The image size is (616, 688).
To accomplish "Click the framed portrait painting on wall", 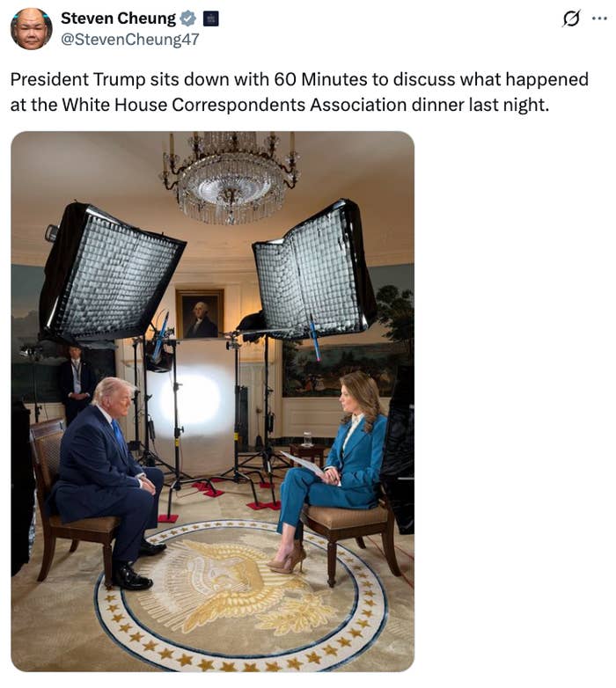I will click(x=200, y=314).
